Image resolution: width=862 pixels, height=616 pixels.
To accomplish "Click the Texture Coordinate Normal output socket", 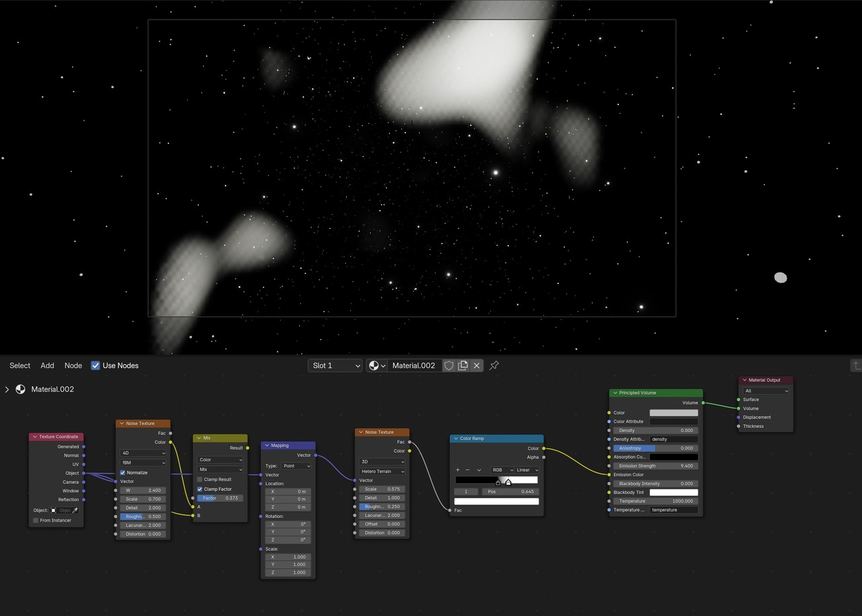I will [x=84, y=456].
